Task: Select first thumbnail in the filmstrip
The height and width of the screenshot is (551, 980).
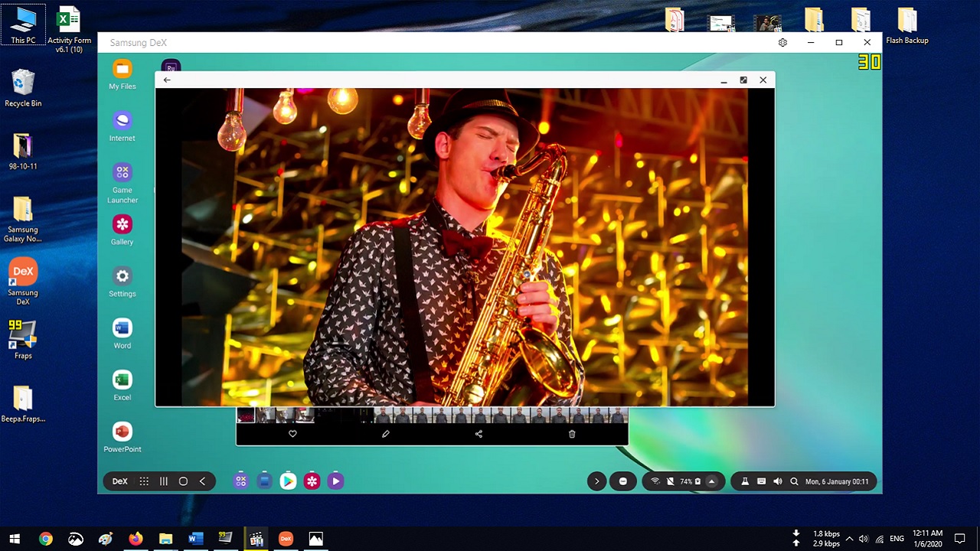Action: [246, 416]
